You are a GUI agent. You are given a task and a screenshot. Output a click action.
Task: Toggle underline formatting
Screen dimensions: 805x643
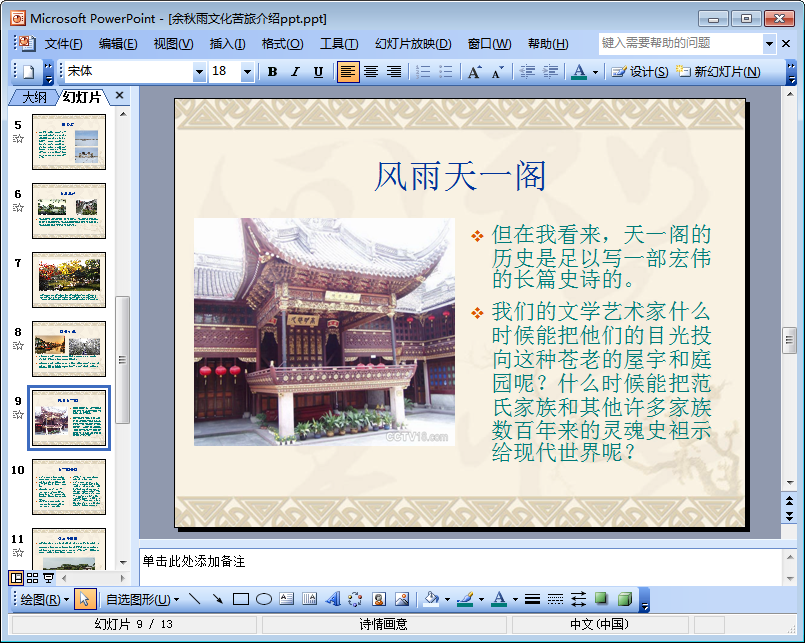click(x=318, y=72)
